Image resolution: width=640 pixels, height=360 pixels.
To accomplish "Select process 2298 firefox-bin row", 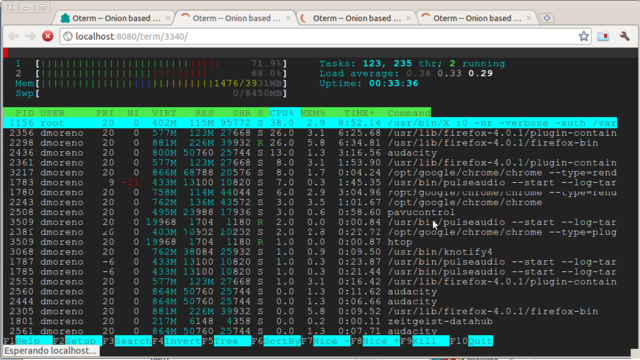I will 310,143.
